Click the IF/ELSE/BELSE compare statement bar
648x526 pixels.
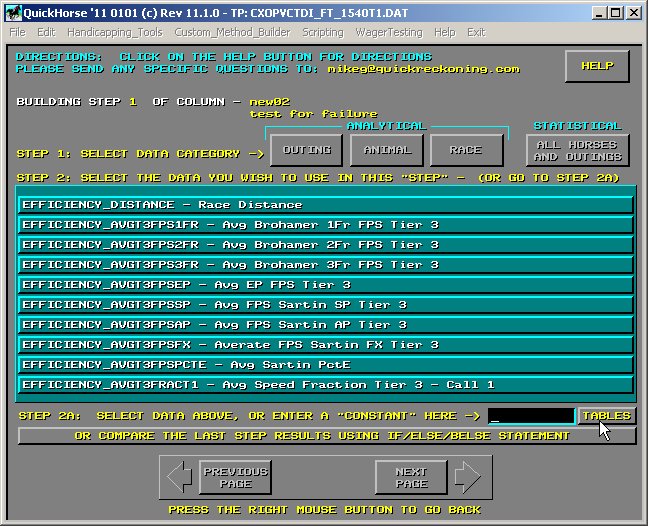point(326,436)
